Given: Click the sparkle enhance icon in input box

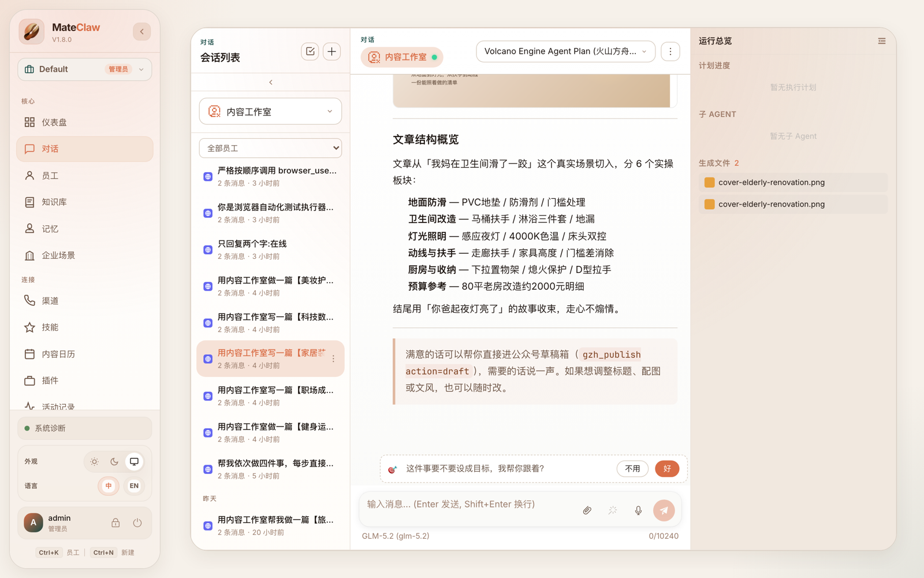Looking at the screenshot, I should [x=613, y=510].
